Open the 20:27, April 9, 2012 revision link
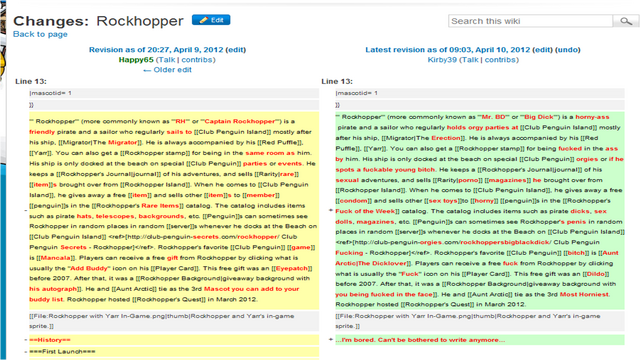This screenshot has height=360, width=640. tap(156, 50)
